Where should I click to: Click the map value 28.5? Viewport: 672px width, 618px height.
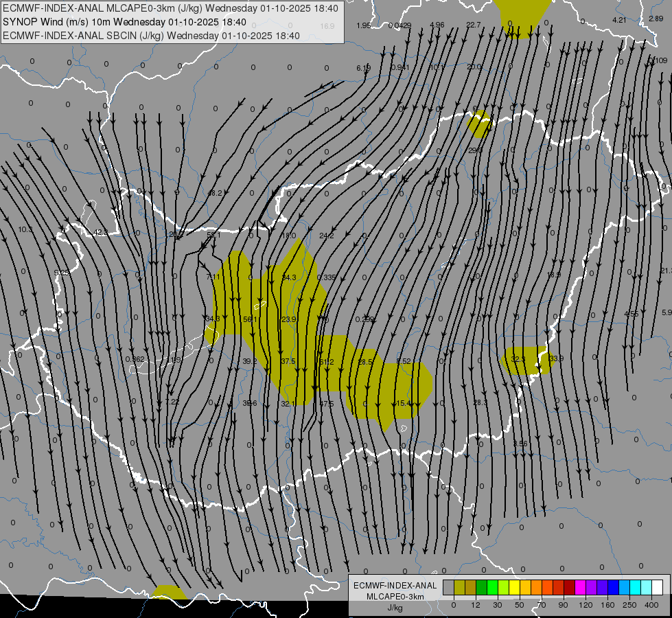tap(365, 362)
